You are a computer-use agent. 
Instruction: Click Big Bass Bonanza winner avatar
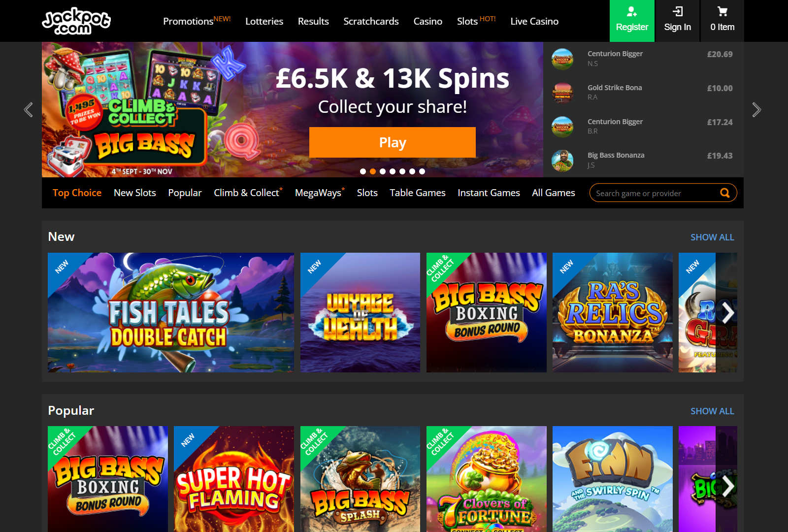(562, 161)
